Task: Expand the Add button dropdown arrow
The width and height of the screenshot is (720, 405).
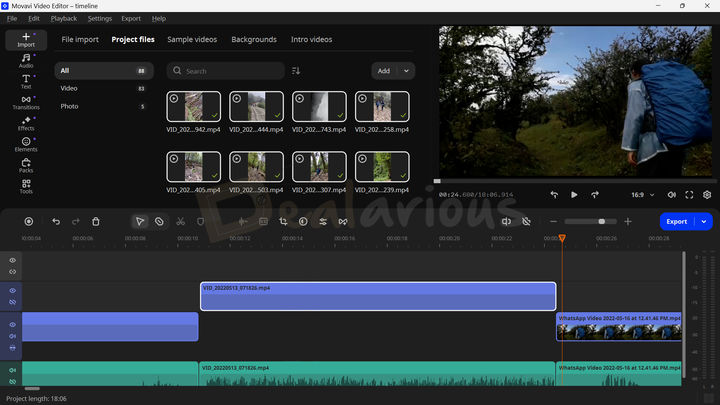Action: (406, 71)
